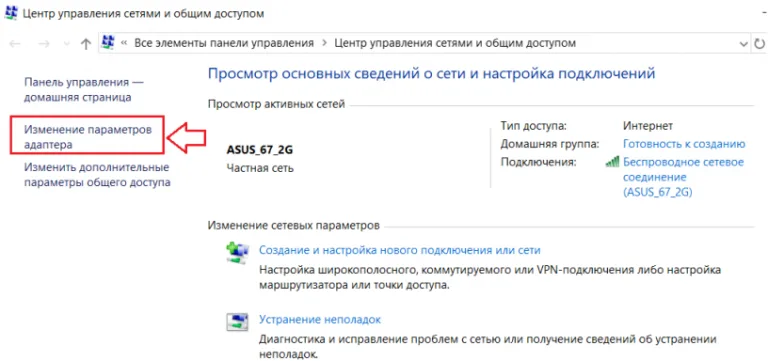Open 'Устранение неполадок' link

point(320,320)
